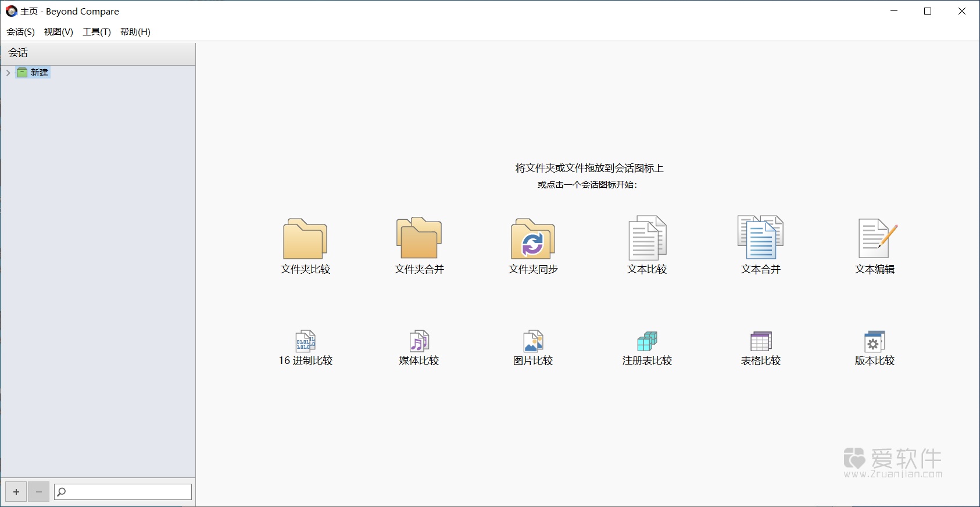980x507 pixels.
Task: Focus the session search input field
Action: [123, 492]
